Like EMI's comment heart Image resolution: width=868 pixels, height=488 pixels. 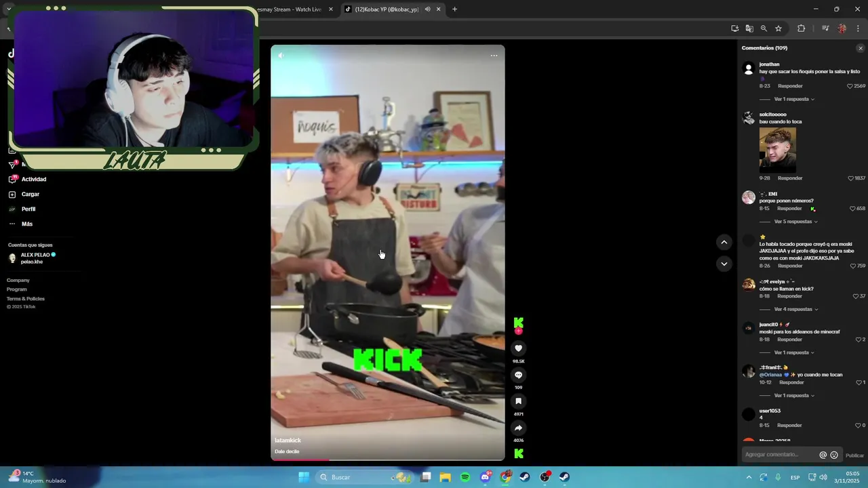click(x=852, y=209)
